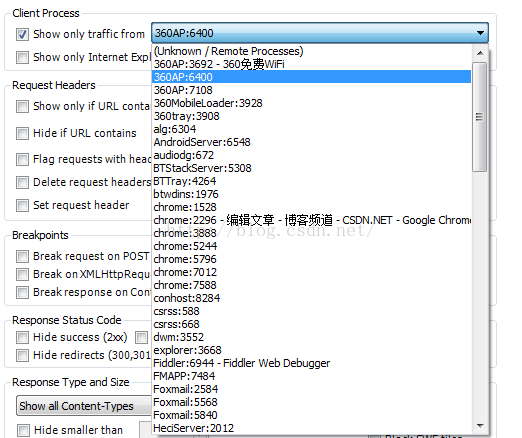The image size is (522, 438).
Task: Enable 'Show only Internet Explorer' checkbox
Action: (x=22, y=57)
